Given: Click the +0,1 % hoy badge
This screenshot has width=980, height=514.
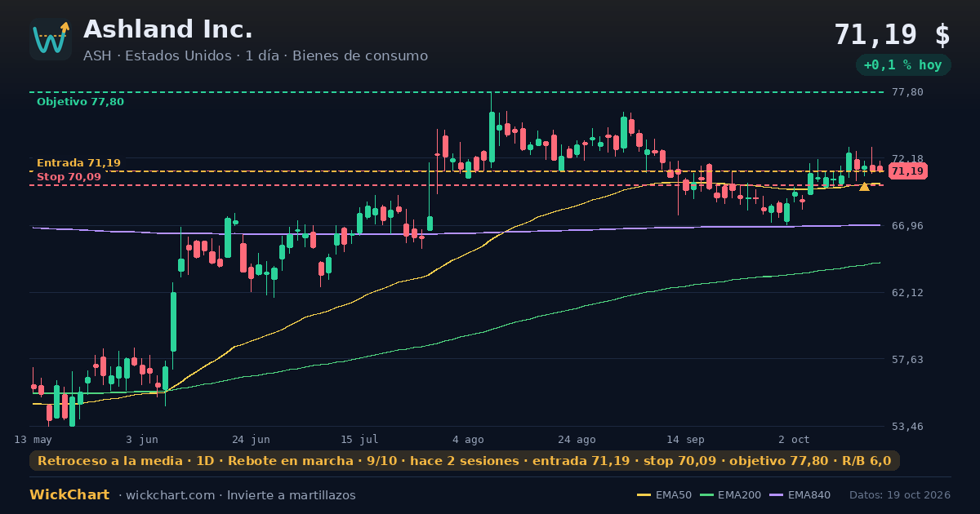Looking at the screenshot, I should [902, 65].
